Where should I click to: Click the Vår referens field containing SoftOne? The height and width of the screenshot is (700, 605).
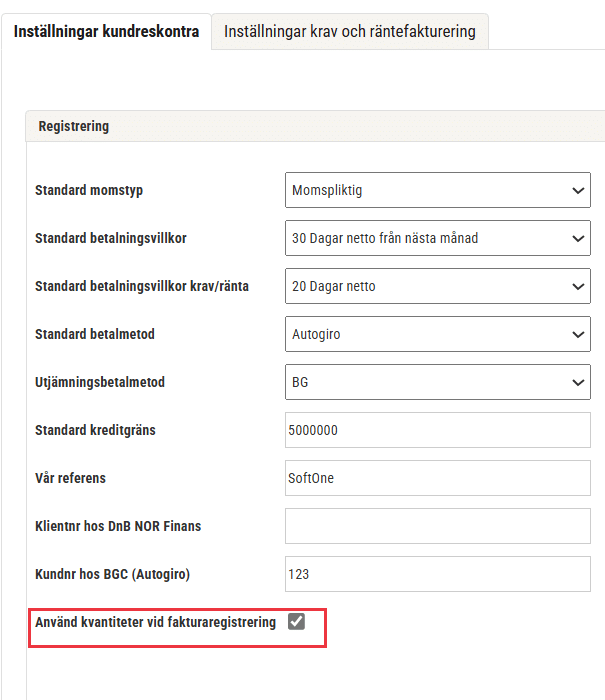pos(438,478)
